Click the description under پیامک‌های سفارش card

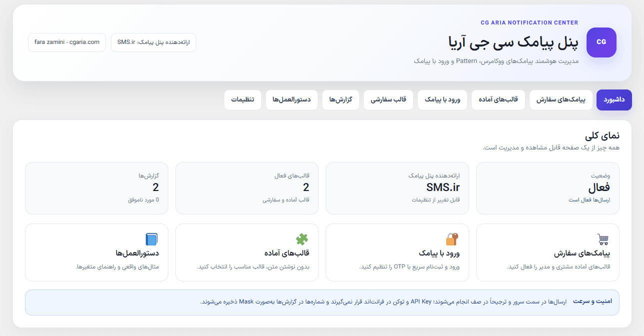click(559, 267)
